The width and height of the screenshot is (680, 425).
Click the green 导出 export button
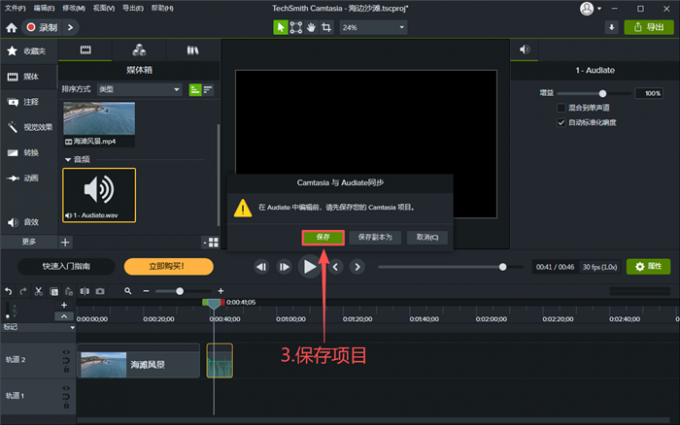[649, 27]
